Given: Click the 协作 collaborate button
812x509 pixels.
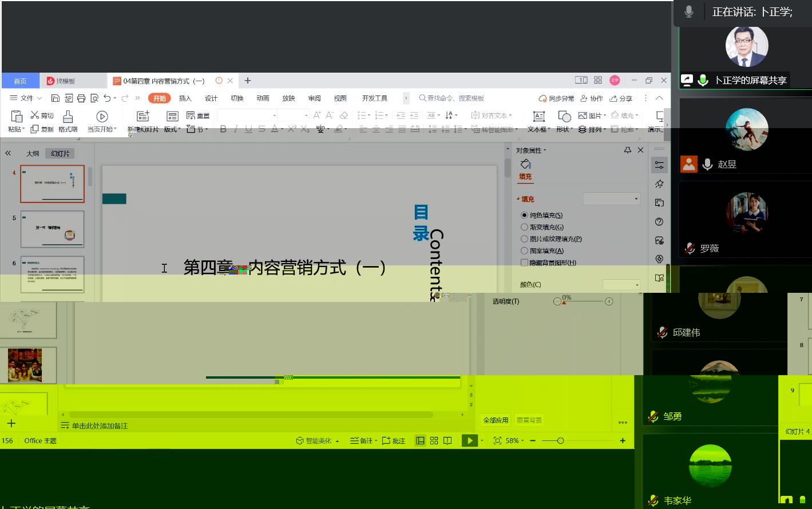Looking at the screenshot, I should click(x=592, y=98).
